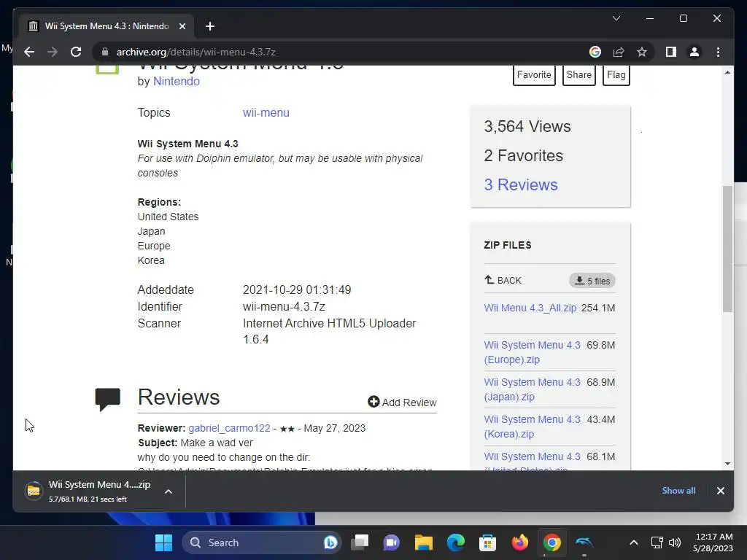The image size is (747, 560).
Task: Expand the download item options chevron
Action: tap(169, 491)
